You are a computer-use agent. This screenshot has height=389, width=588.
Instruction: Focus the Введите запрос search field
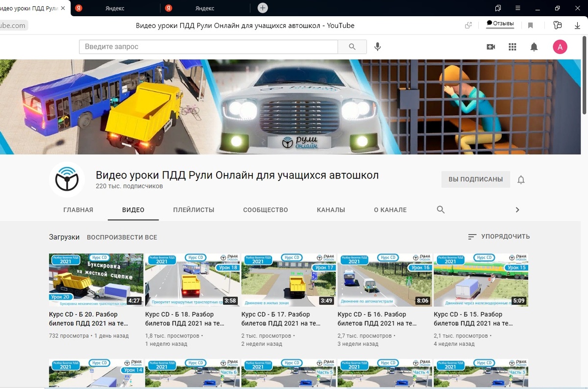(208, 47)
